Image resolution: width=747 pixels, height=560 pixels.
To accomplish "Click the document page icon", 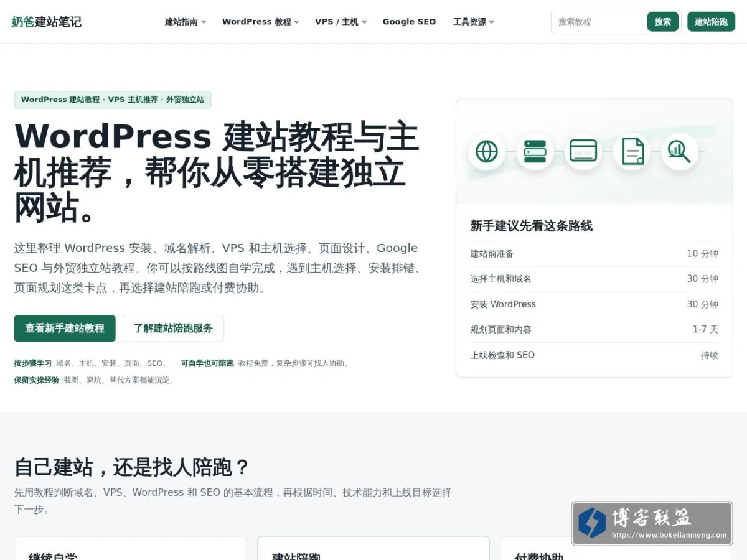I will pyautogui.click(x=632, y=151).
